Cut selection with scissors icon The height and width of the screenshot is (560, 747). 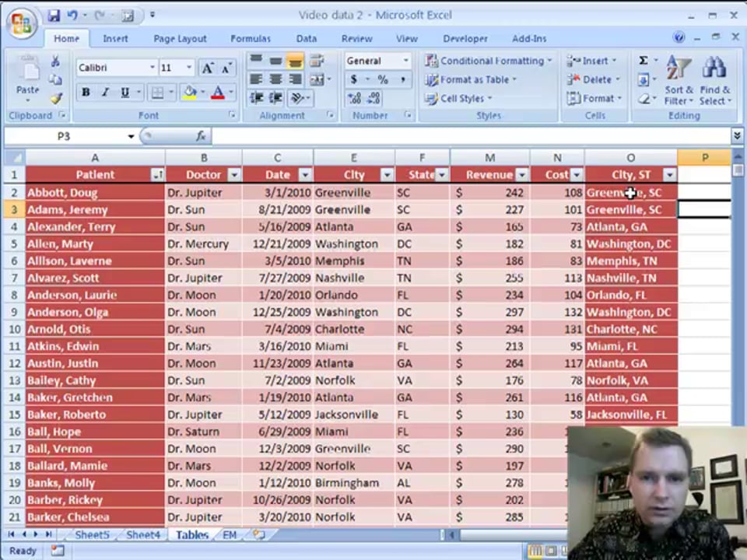55,61
